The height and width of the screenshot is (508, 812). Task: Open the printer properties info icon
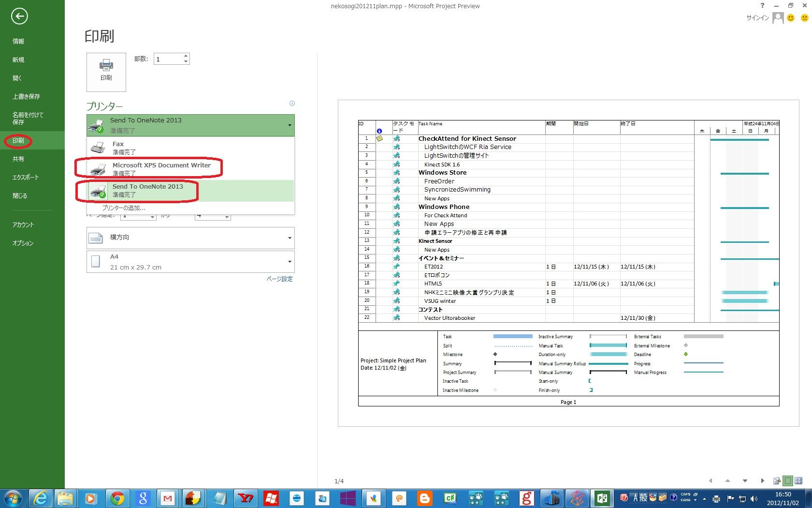292,103
